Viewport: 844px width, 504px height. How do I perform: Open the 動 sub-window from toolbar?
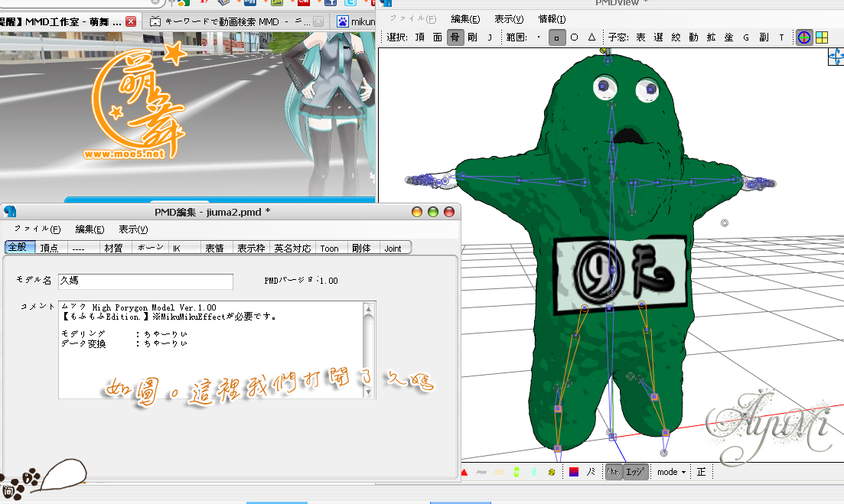point(693,37)
